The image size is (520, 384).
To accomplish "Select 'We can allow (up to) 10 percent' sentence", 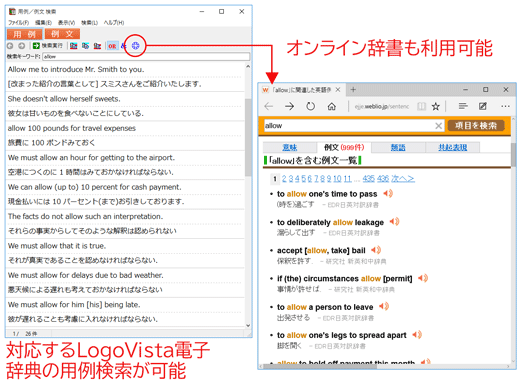I will coord(94,187).
